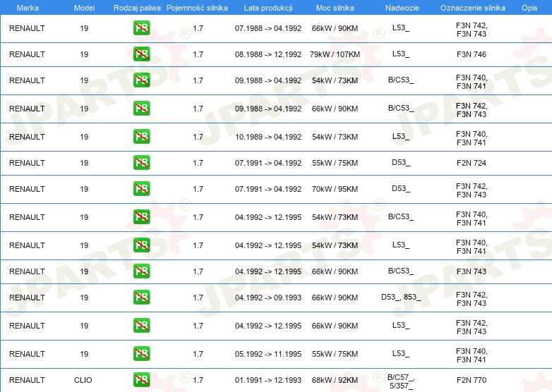Select 1.7 engine capacity in the CLIO row
The height and width of the screenshot is (392, 552).
(198, 380)
